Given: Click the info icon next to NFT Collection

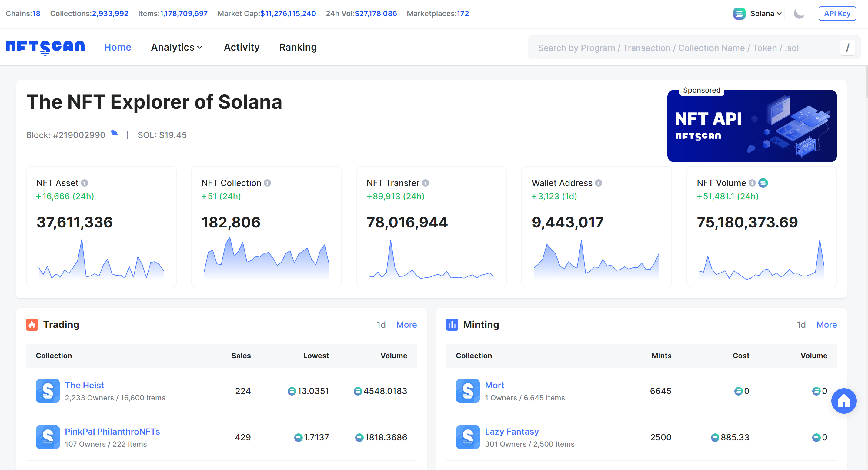Looking at the screenshot, I should pyautogui.click(x=267, y=183).
